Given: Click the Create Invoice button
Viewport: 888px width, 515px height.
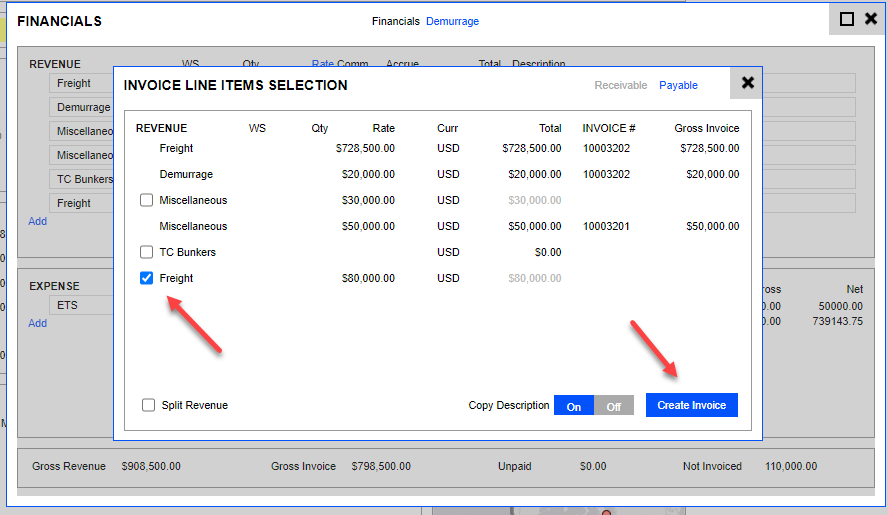Looking at the screenshot, I should coord(691,405).
